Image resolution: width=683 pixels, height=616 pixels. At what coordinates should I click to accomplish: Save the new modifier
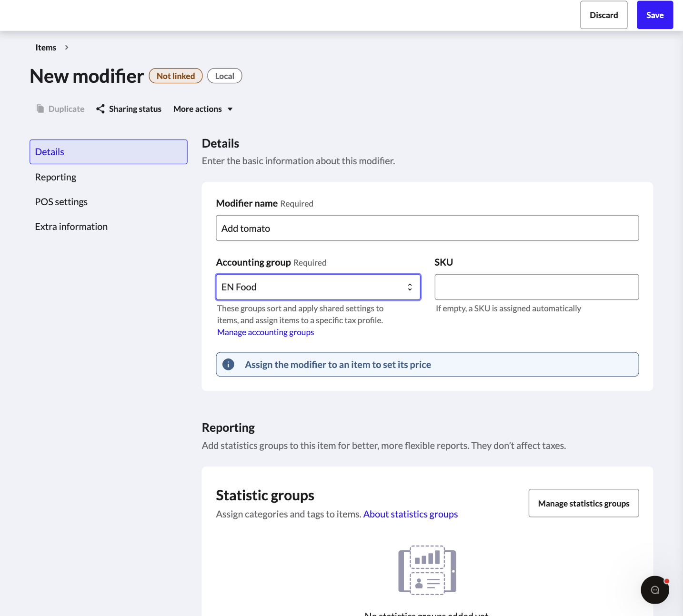655,15
